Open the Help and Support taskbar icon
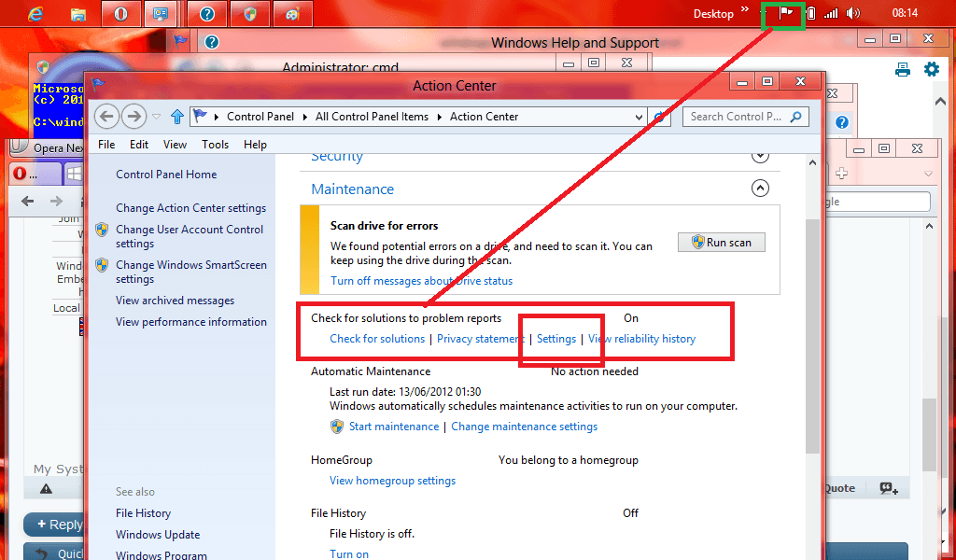Viewport: 956px width, 560px height. (207, 13)
